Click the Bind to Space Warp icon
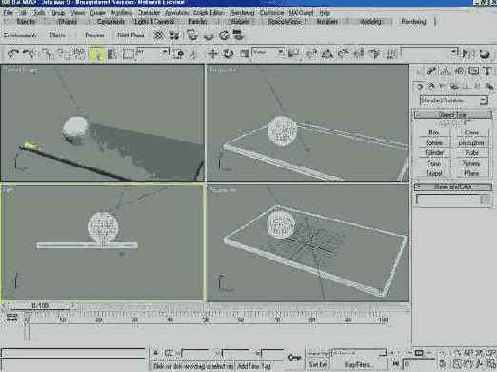The image size is (497, 372). tap(79, 53)
